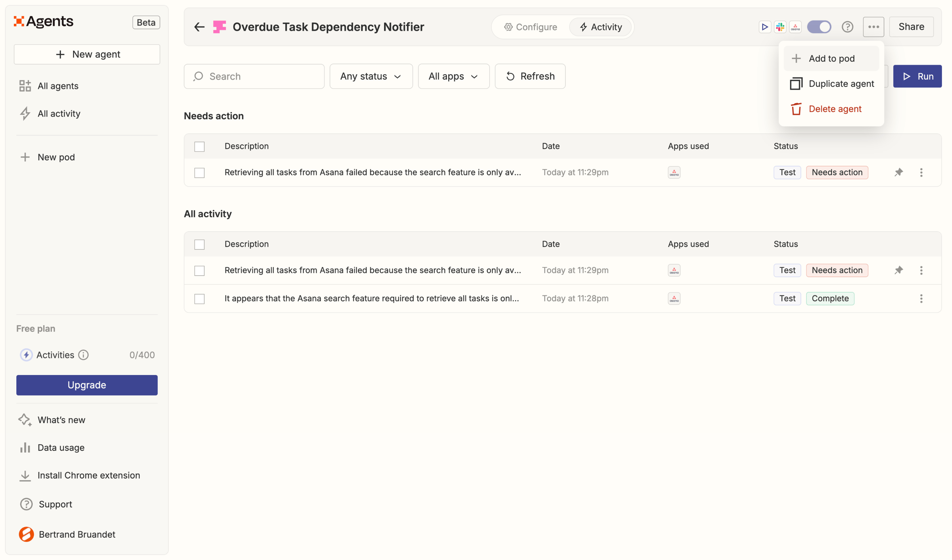The width and height of the screenshot is (952, 560).
Task: Click the 0/400 activities count
Action: tap(142, 355)
